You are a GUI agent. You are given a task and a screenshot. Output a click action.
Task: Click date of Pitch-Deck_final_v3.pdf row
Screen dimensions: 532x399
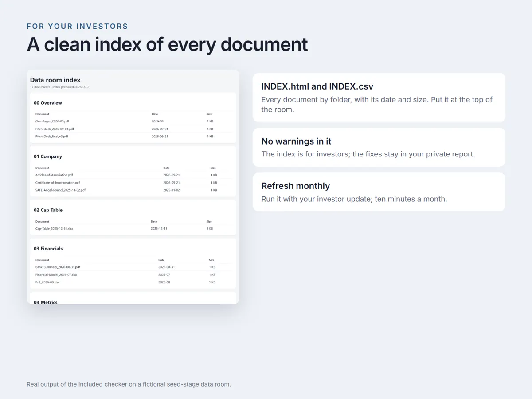160,137
